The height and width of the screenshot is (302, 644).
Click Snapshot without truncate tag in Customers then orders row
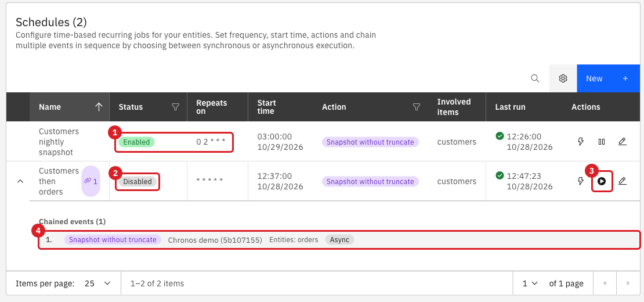370,181
